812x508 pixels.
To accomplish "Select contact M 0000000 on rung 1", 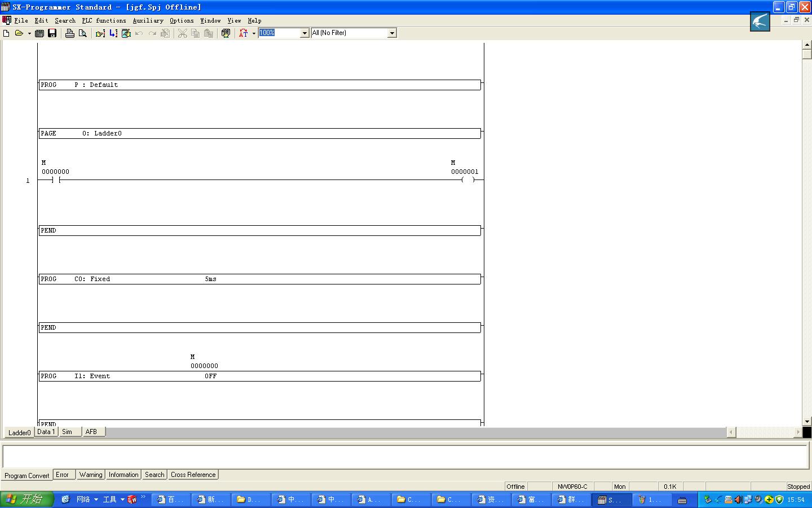I will pyautogui.click(x=56, y=179).
